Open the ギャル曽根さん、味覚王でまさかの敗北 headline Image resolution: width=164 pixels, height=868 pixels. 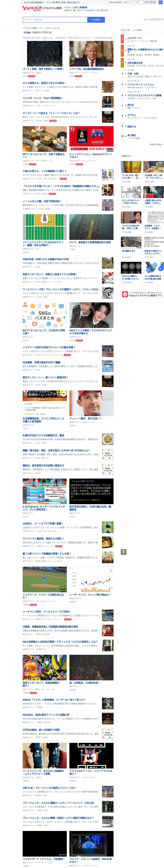point(44,83)
